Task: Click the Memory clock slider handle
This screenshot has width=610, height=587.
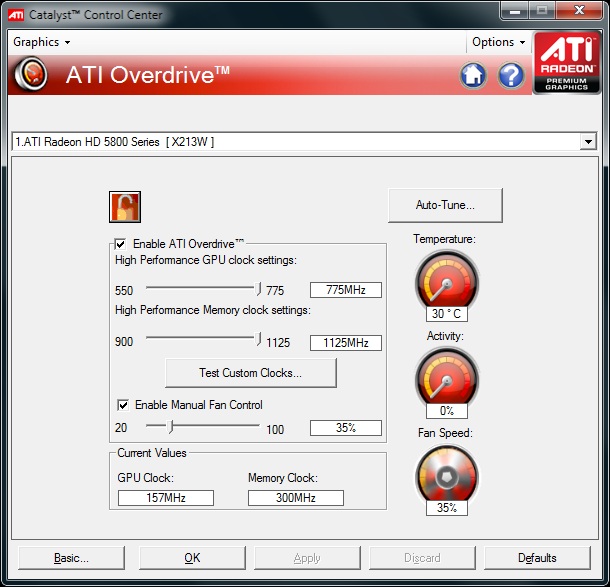Action: point(258,339)
